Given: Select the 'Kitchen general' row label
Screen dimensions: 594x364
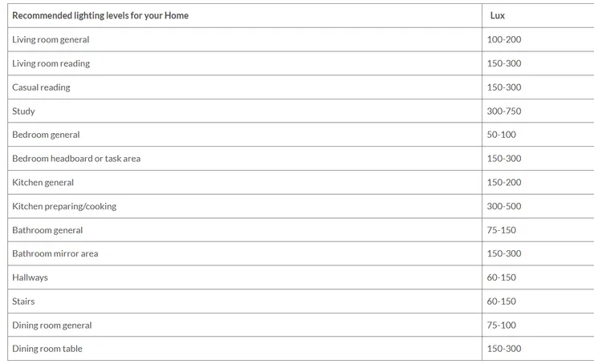Looking at the screenshot, I should [x=43, y=183].
